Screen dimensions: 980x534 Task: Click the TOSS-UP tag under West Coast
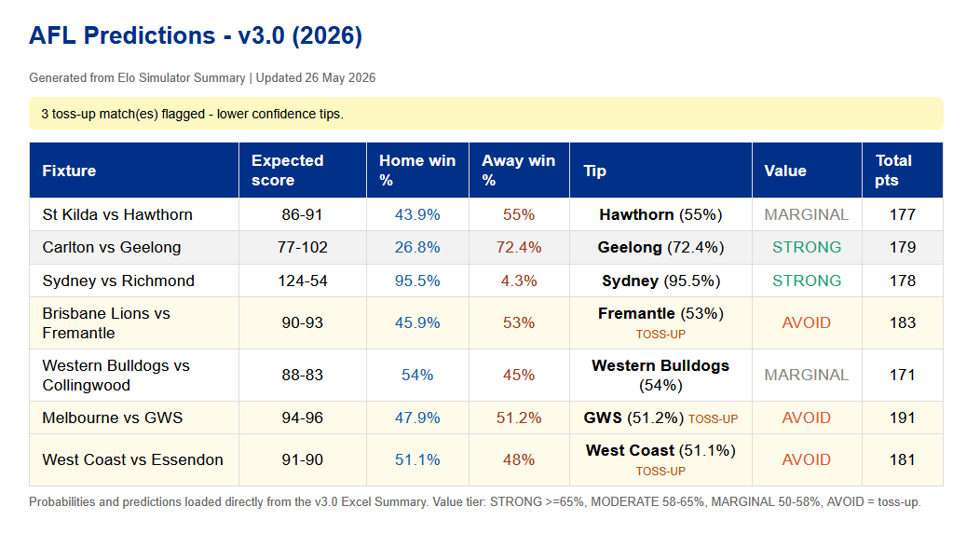(660, 472)
